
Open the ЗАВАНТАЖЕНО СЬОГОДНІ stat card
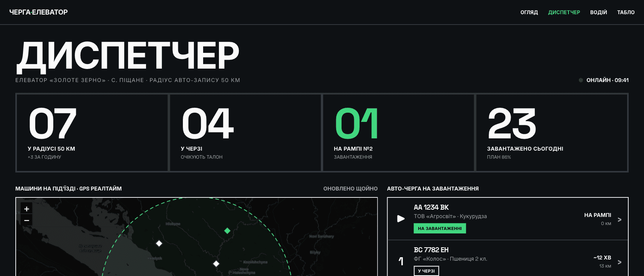pos(552,133)
